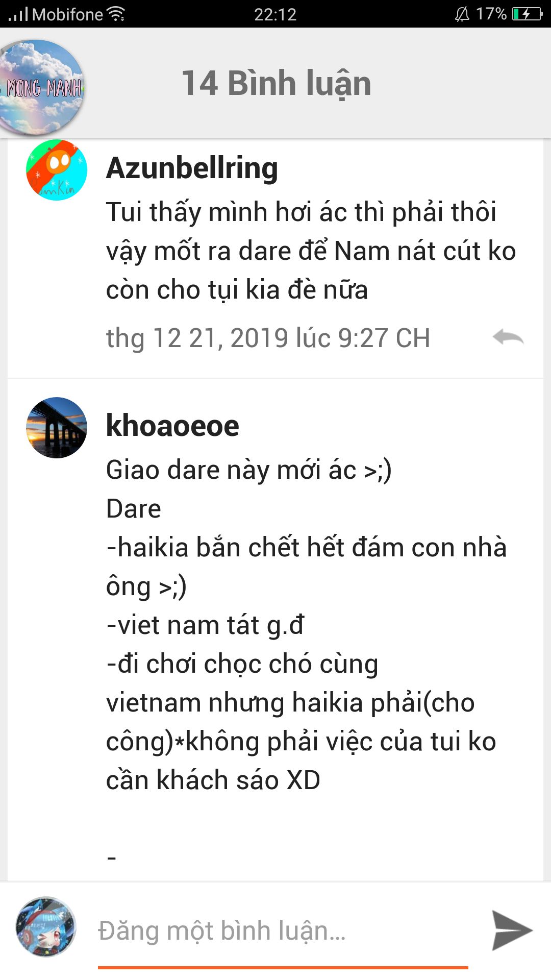551x980 pixels.
Task: Open Azunbellring's profile avatar
Action: point(57,170)
